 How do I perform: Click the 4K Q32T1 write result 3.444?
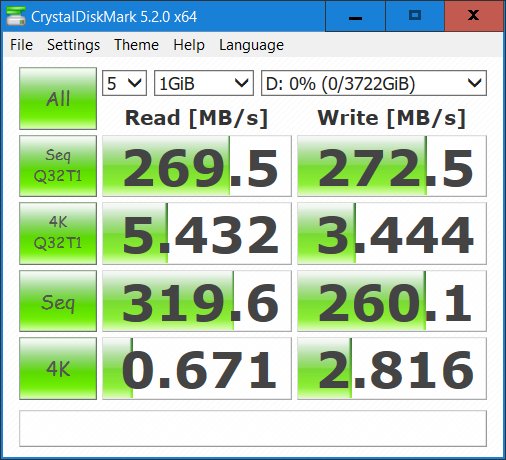point(392,233)
